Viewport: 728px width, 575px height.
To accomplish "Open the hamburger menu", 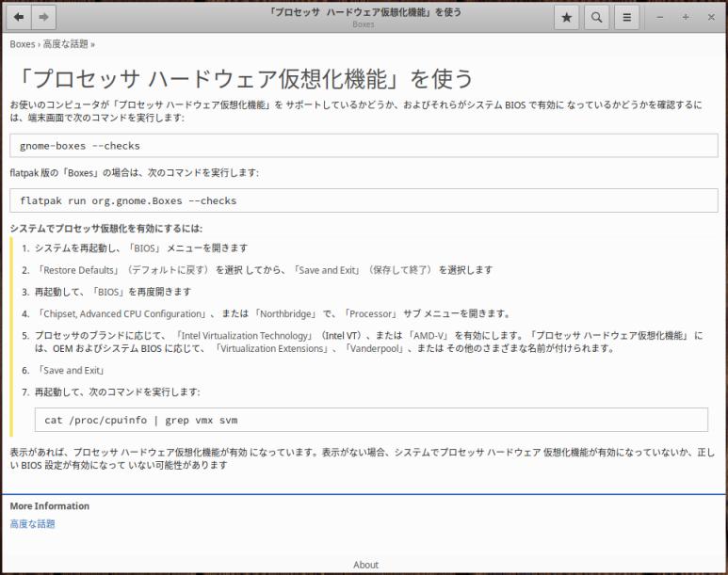I will tap(627, 17).
